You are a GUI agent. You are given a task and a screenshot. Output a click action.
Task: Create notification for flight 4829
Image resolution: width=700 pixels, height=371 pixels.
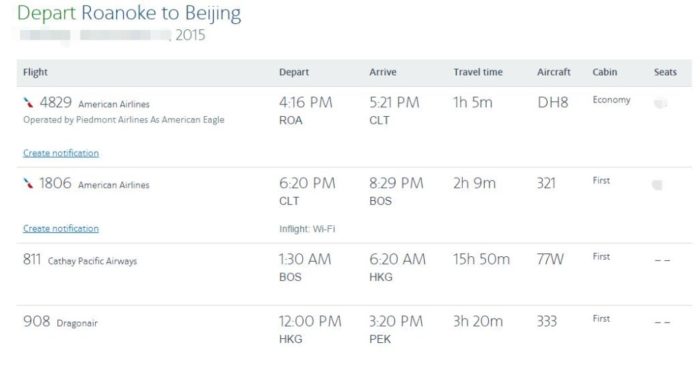tap(61, 153)
